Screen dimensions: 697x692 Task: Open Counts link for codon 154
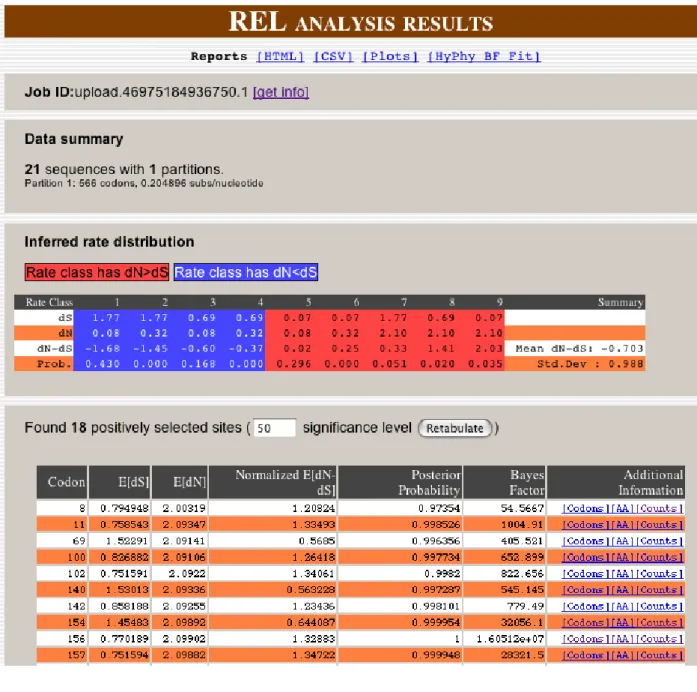(659, 622)
